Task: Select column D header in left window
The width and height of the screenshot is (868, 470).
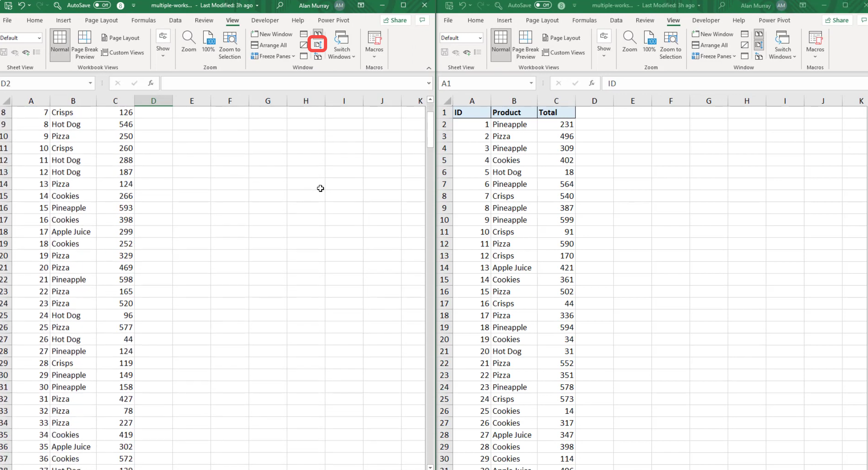Action: click(153, 101)
